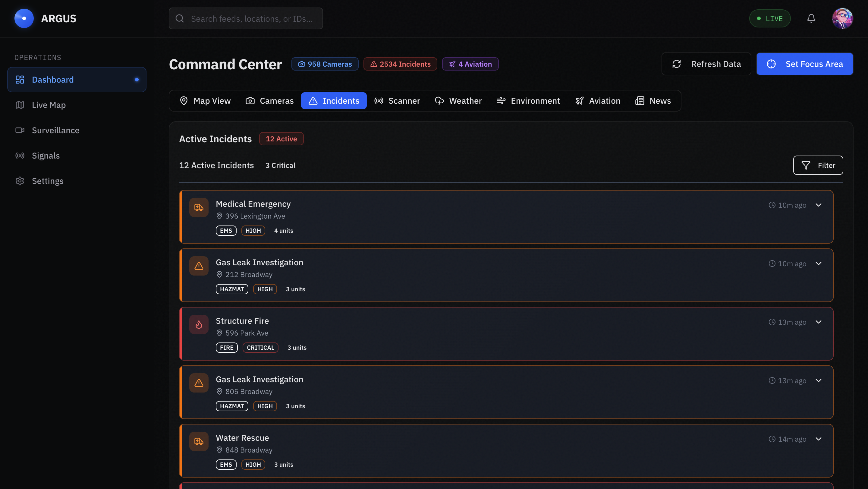Click the Medical Emergency ambulance icon
This screenshot has width=868, height=489.
(199, 208)
